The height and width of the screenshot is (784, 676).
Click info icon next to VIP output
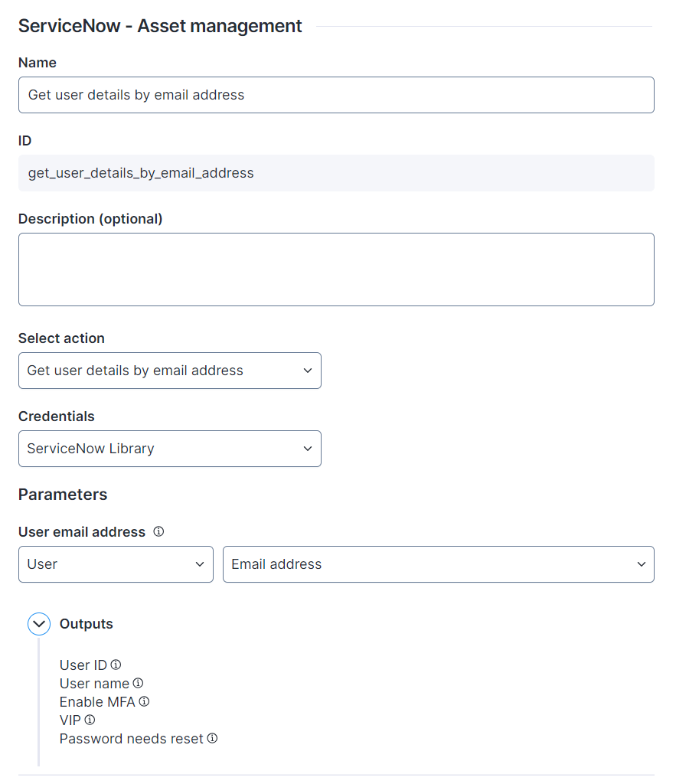pos(90,720)
